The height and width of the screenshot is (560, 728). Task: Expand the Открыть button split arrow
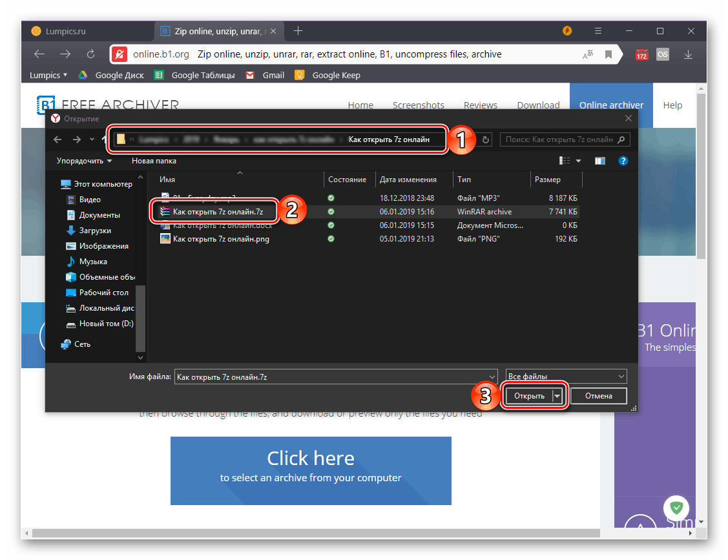(557, 396)
